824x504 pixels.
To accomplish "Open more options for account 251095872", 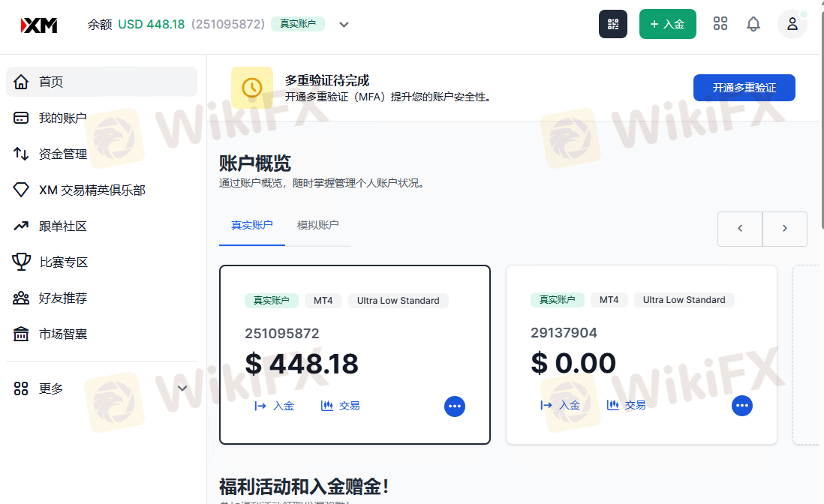I will tap(455, 406).
